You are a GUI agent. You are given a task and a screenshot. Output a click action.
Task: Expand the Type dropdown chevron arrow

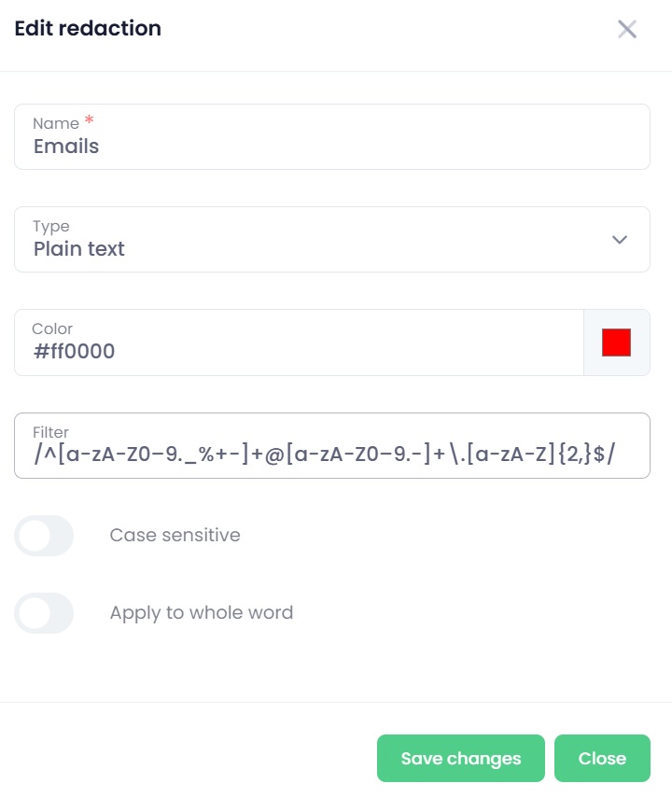[619, 240]
